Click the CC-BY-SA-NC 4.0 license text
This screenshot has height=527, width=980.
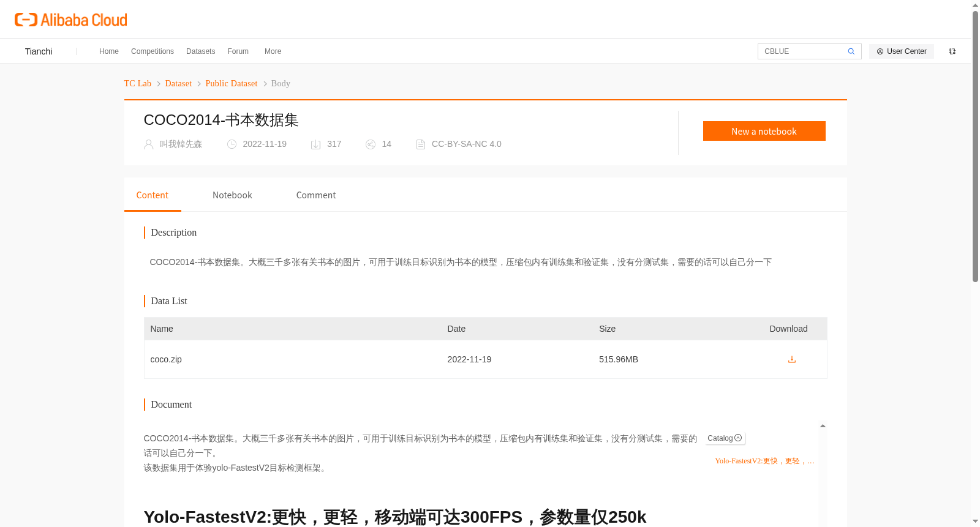tap(467, 144)
